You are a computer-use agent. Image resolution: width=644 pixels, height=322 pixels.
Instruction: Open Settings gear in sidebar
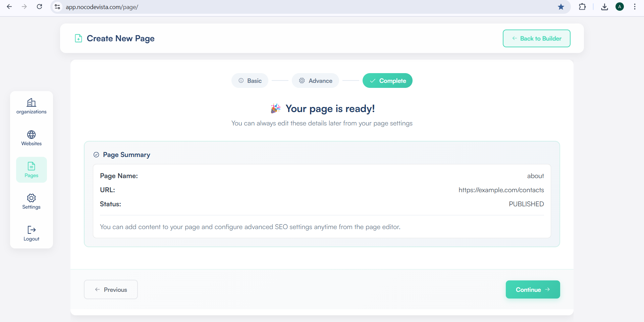click(x=32, y=198)
